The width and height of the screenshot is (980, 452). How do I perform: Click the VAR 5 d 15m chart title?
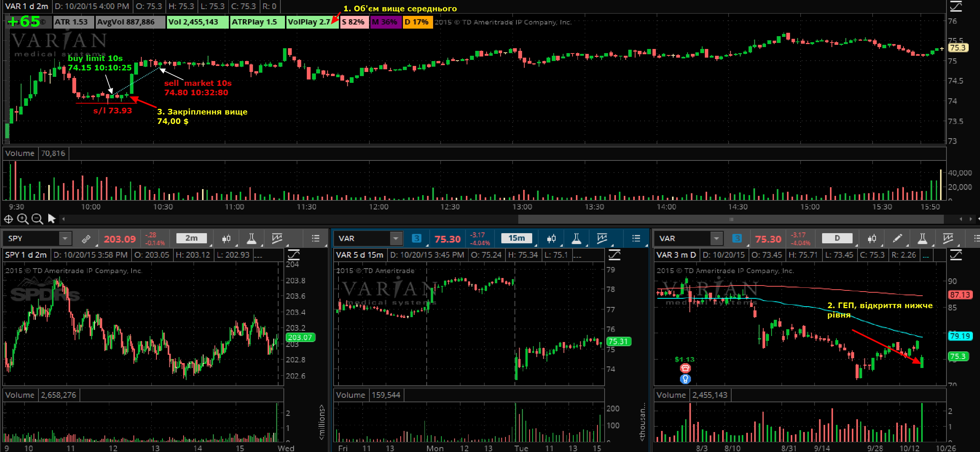360,255
